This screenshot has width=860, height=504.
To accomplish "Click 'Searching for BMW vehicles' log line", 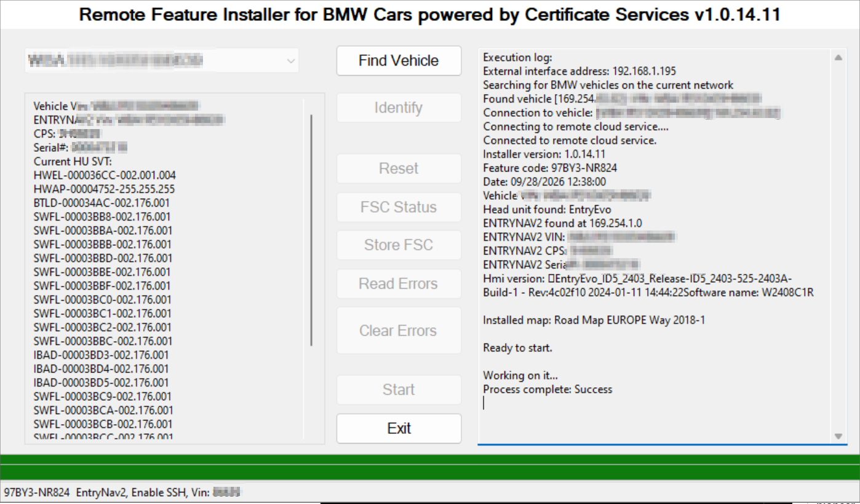I will tap(608, 85).
